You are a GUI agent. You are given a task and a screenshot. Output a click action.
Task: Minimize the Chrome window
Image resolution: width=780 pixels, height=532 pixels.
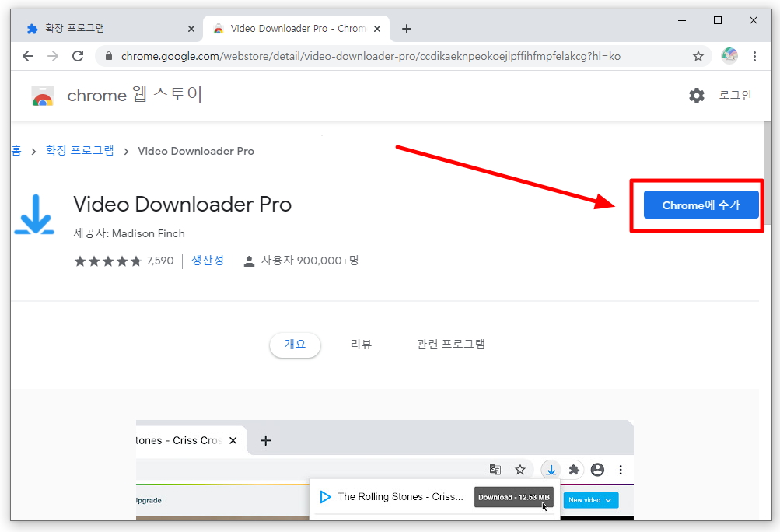point(682,20)
